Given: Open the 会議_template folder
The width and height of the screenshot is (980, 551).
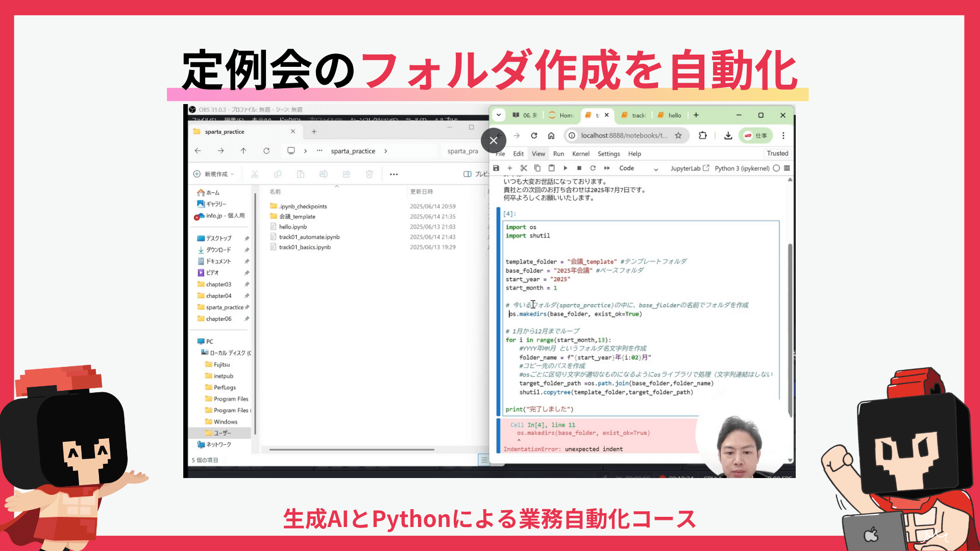Looking at the screenshot, I should coord(297,217).
